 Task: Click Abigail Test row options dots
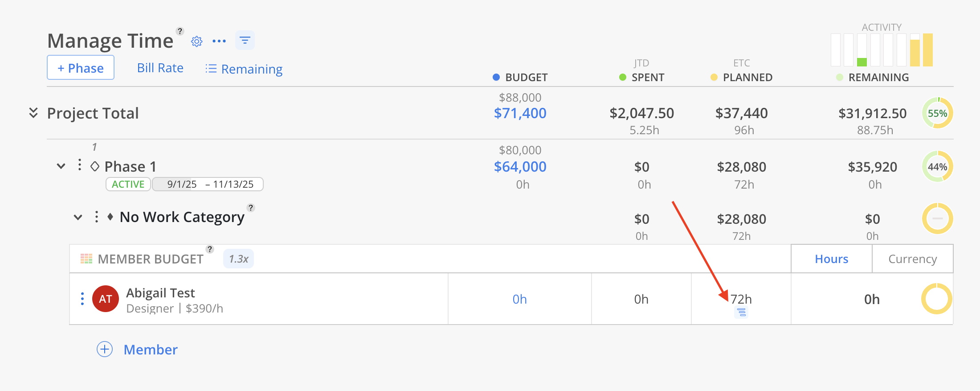tap(82, 299)
